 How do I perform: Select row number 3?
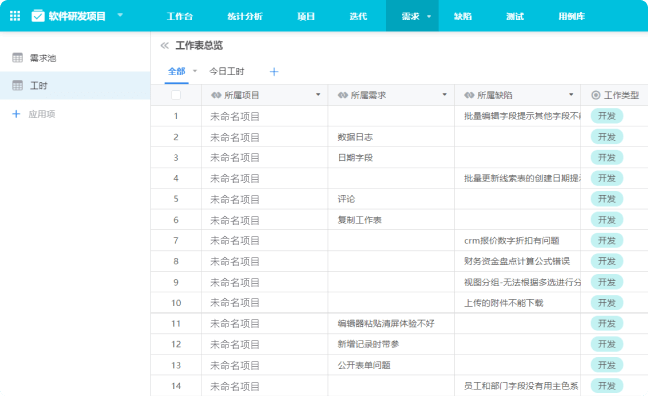176,158
